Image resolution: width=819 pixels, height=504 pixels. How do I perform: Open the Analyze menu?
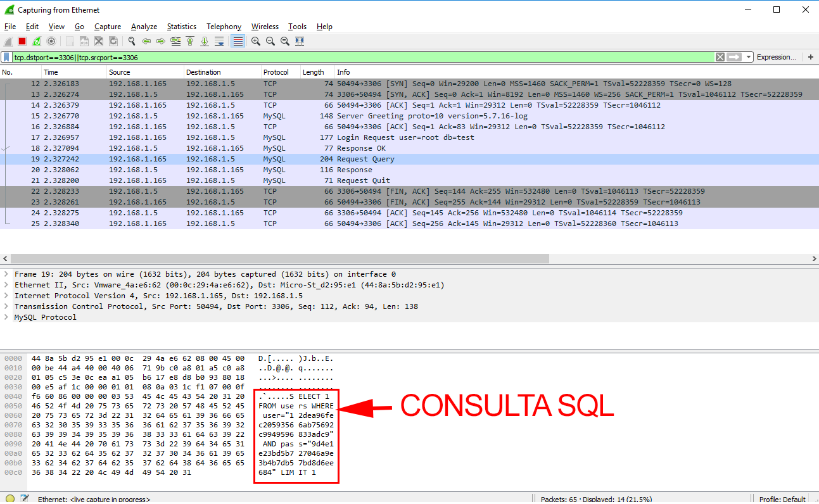(x=144, y=27)
